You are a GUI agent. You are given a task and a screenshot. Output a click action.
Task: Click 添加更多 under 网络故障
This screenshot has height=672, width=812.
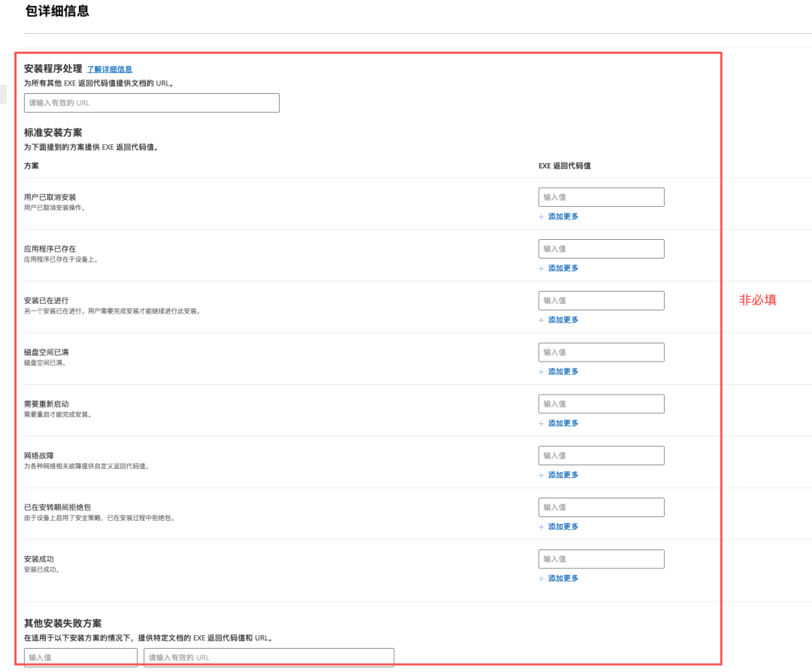click(x=563, y=475)
